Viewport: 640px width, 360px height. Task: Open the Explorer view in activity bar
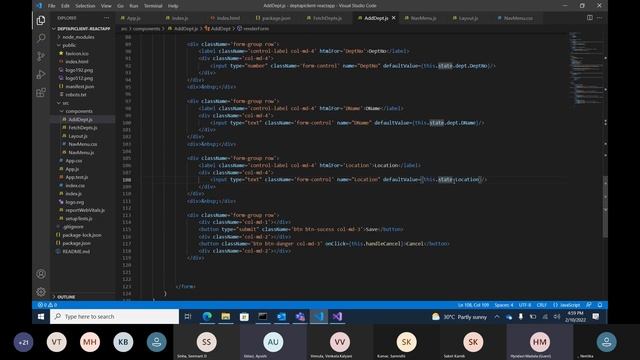[41, 20]
